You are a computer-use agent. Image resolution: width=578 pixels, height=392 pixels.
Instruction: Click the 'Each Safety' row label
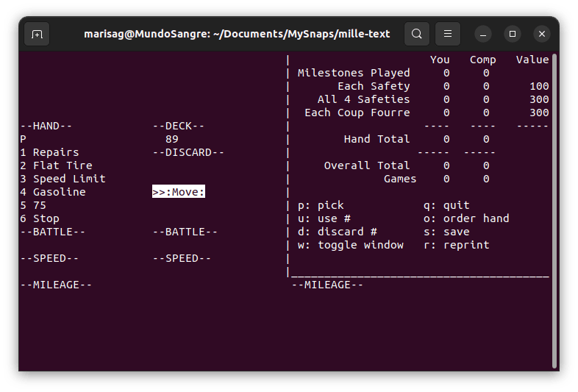[x=374, y=86]
